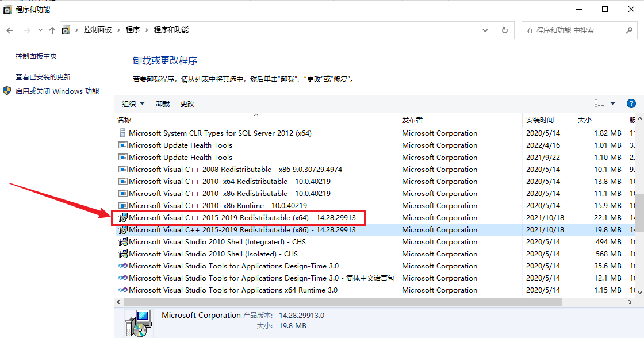
Task: Select Microsoft Visual C++ 2008 Redistributable name
Action: [235, 169]
